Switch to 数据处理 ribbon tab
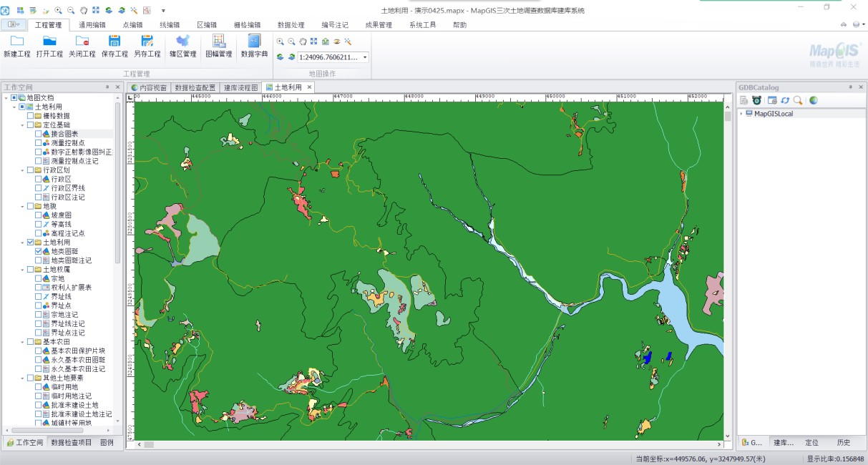Image resolution: width=868 pixels, height=465 pixels. [x=291, y=24]
